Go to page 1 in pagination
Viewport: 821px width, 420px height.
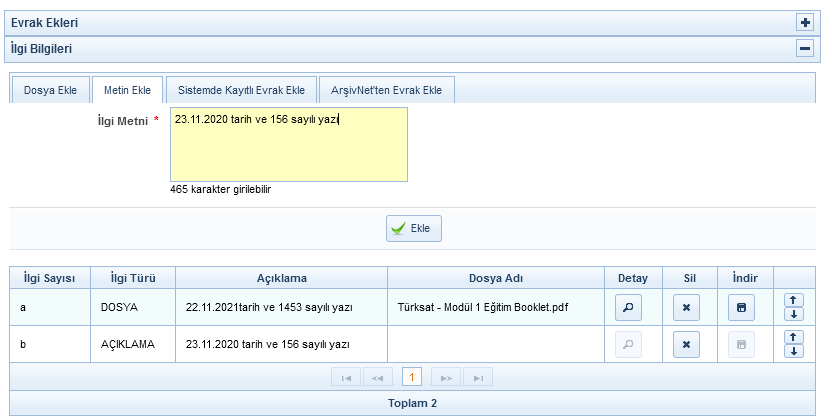pyautogui.click(x=411, y=377)
